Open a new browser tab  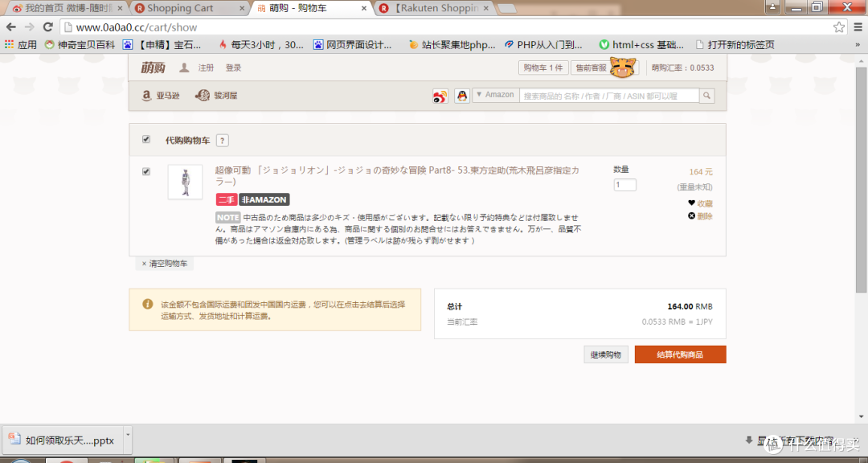tap(507, 8)
